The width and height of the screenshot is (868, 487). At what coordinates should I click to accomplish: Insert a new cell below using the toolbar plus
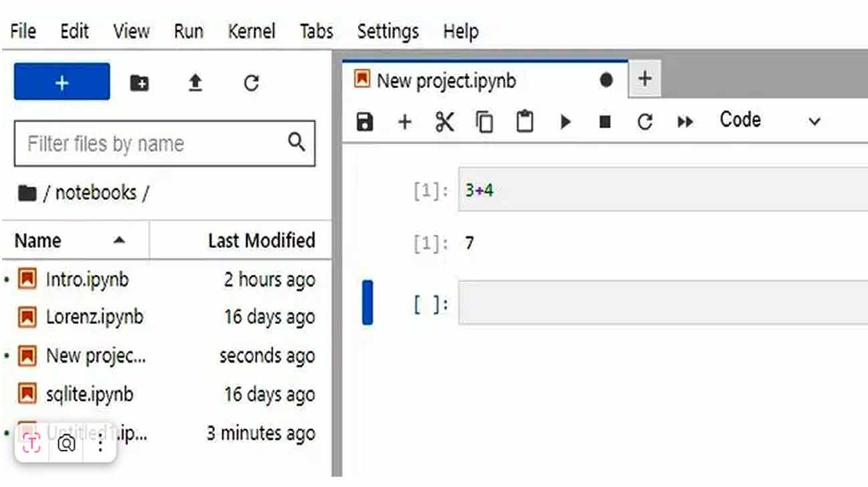(x=405, y=121)
